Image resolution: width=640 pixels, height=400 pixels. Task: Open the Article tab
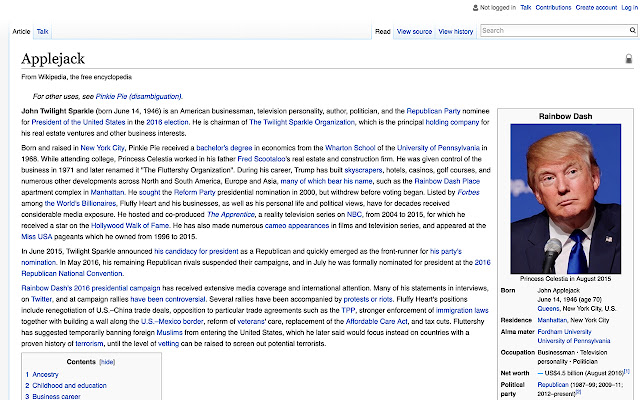(x=21, y=31)
